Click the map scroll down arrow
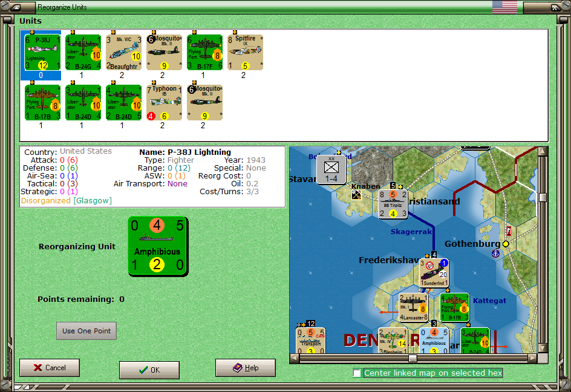 543,348
